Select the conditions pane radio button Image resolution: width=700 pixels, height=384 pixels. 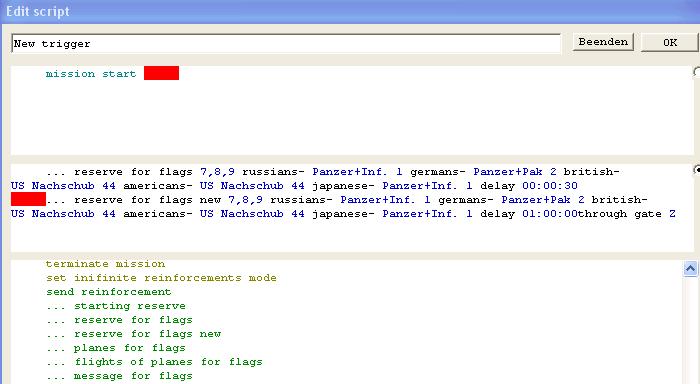tap(696, 72)
